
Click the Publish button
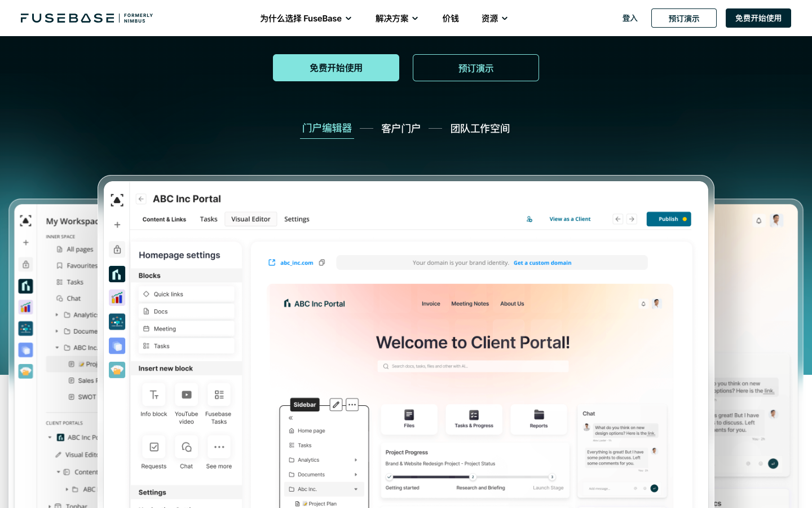click(669, 219)
